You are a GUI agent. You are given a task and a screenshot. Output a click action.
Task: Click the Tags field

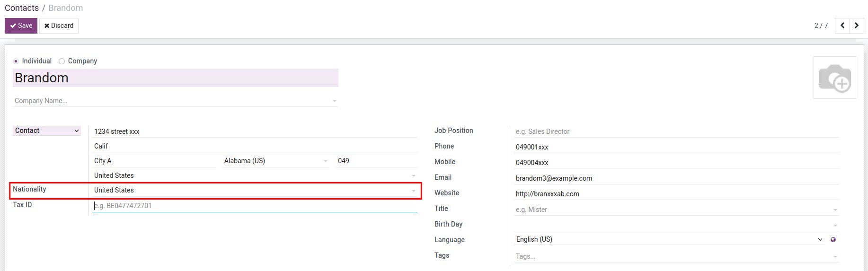[x=672, y=256]
